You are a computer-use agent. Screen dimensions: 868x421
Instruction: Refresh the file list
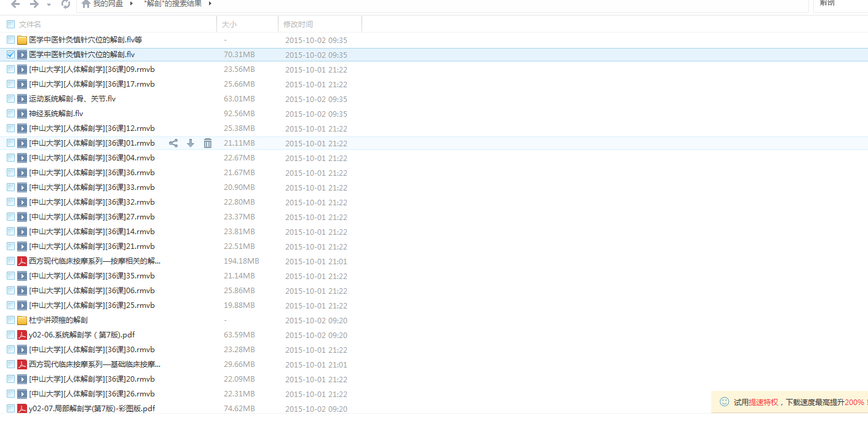(x=66, y=4)
